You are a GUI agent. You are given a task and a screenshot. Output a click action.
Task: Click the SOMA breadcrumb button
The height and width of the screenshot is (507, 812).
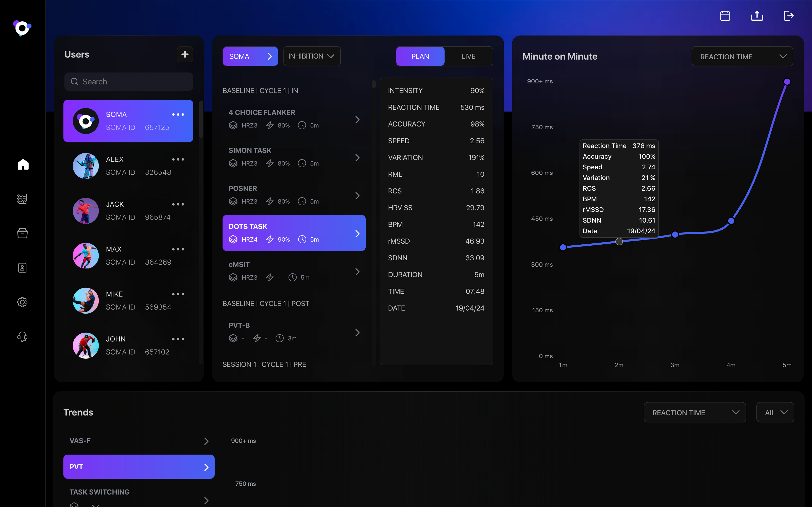250,56
